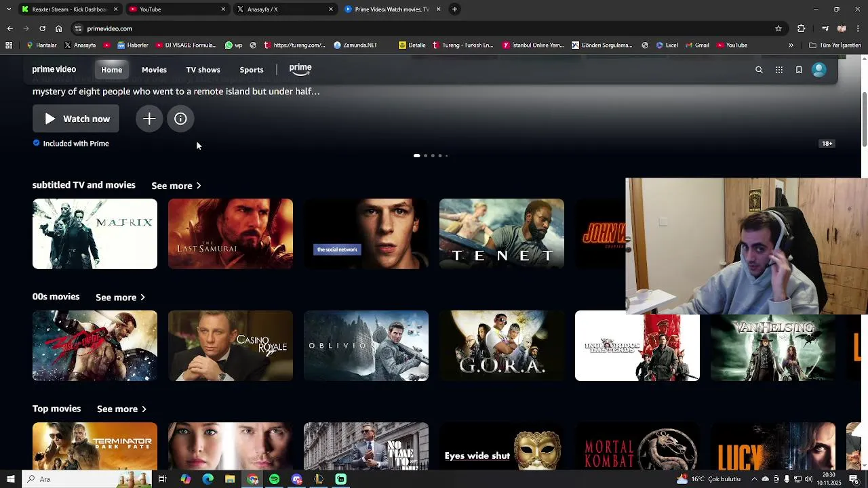Expand See more for Top movies
This screenshot has height=488, width=868.
click(x=122, y=409)
